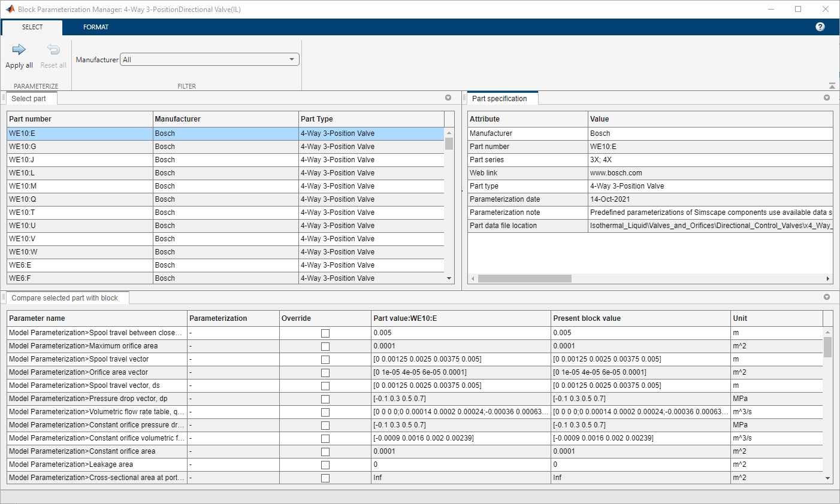Open Compare panel actions dropdown
840x504 pixels.
click(x=827, y=297)
